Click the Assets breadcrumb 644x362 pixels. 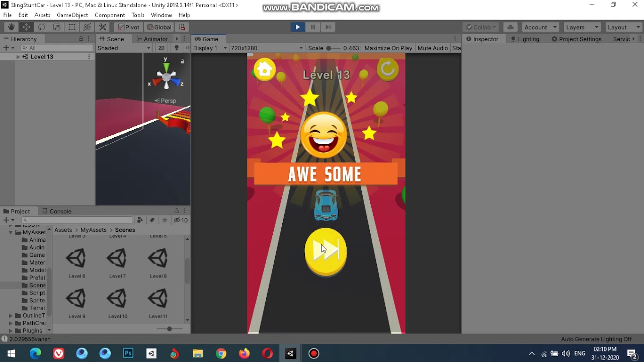63,230
